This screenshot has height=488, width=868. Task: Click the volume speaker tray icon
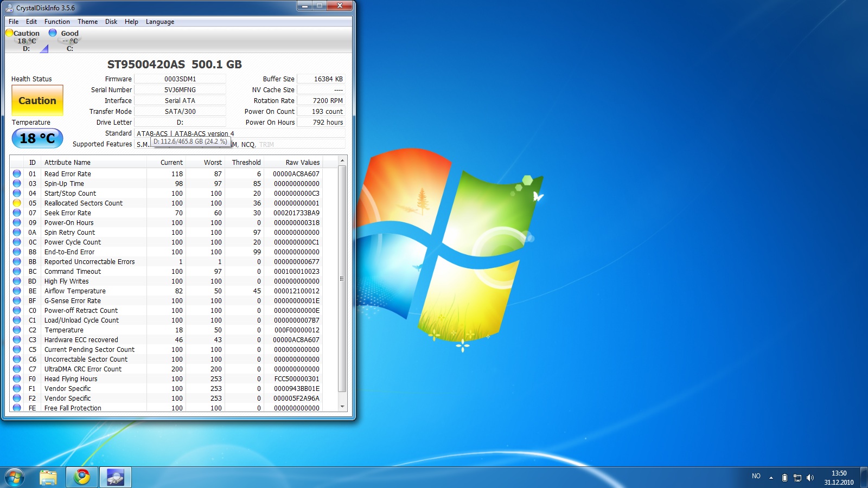tap(810, 478)
